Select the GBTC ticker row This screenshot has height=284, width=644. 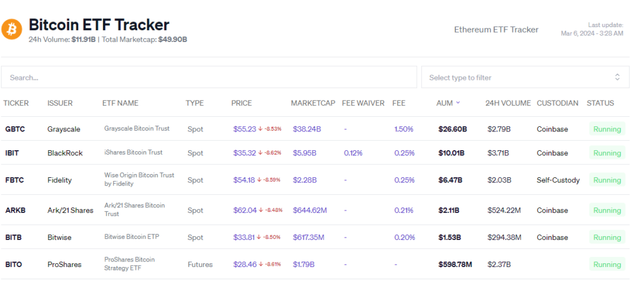pos(15,129)
